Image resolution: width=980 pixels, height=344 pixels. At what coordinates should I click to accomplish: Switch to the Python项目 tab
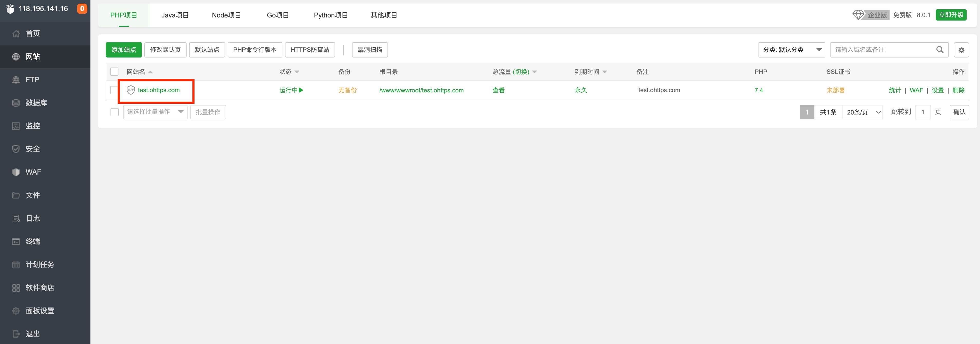click(x=331, y=15)
